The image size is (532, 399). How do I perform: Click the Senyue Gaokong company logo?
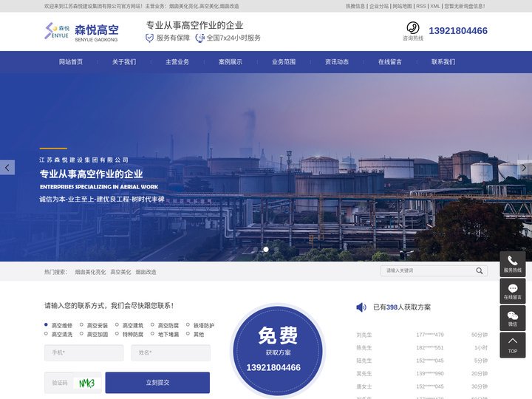(81, 32)
